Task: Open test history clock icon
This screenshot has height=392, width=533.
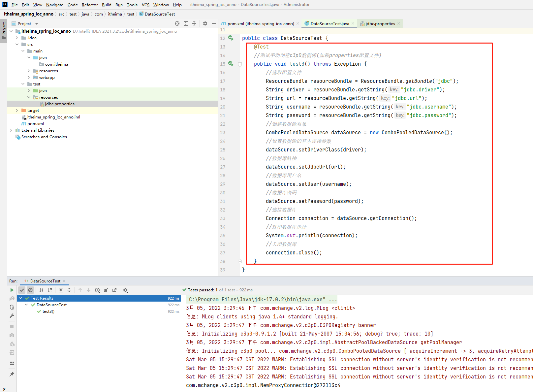Action: tap(97, 290)
